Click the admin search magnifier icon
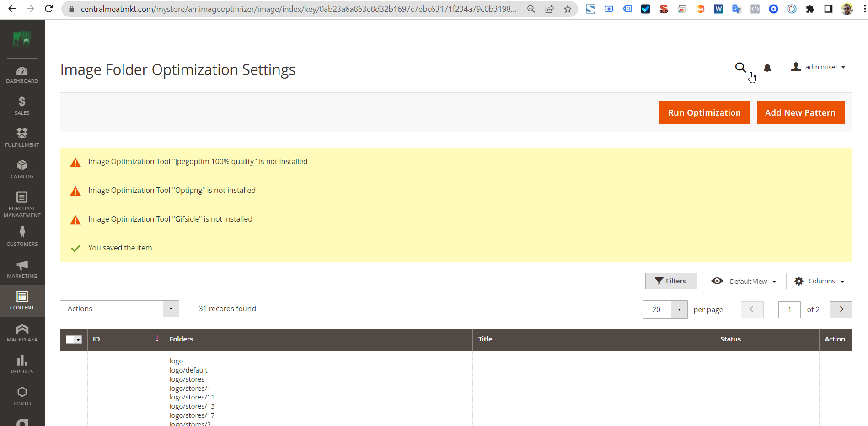Screen dimensions: 868x426 click(740, 68)
